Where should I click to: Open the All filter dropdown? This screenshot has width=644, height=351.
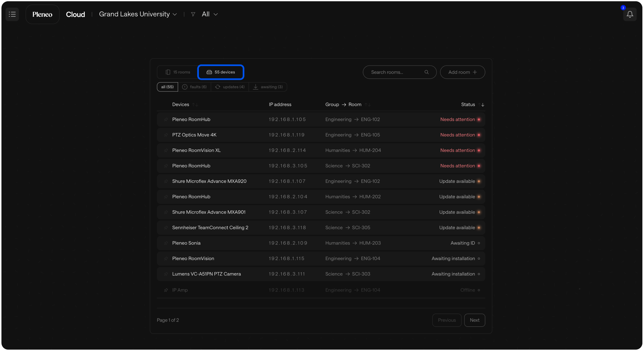[210, 14]
